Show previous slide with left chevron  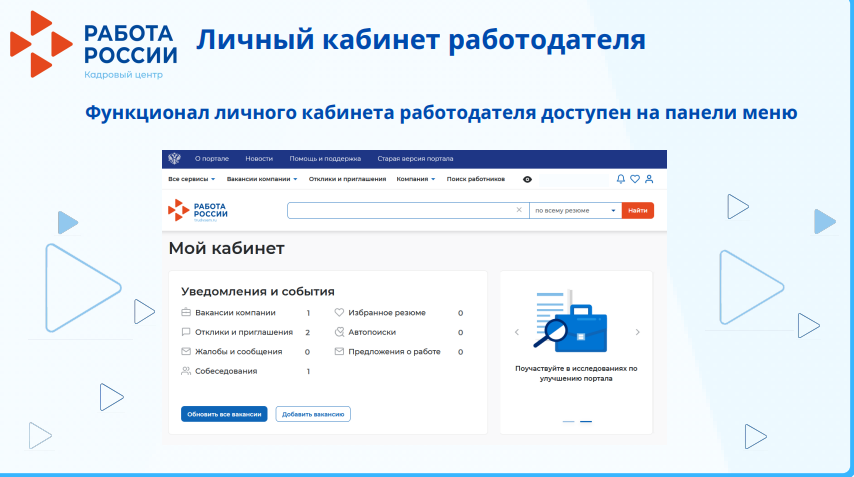[517, 332]
